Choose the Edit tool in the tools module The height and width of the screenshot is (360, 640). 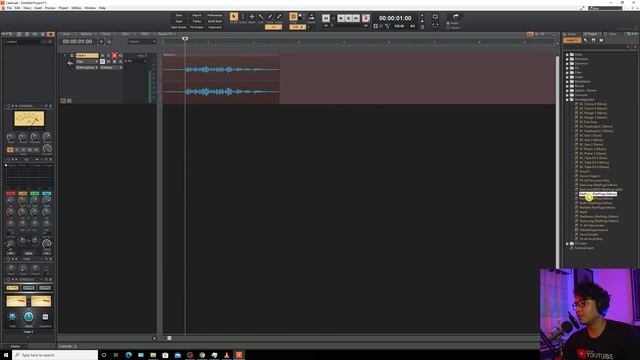[261, 17]
